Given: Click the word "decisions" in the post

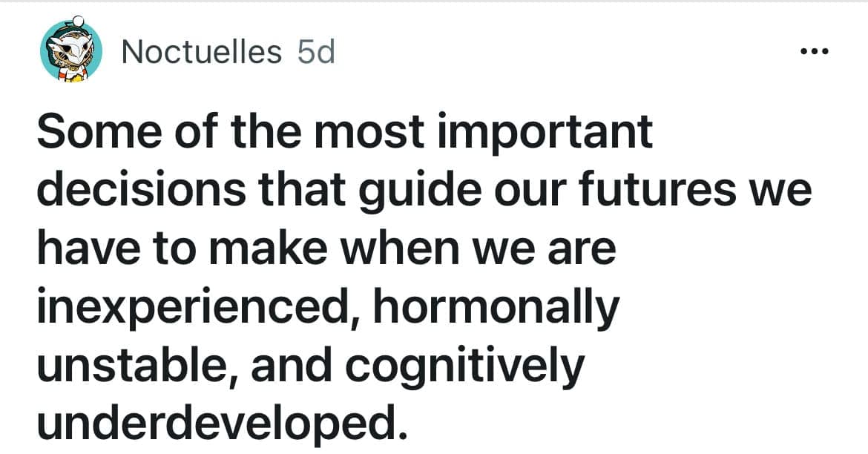Looking at the screenshot, I should pyautogui.click(x=140, y=191).
